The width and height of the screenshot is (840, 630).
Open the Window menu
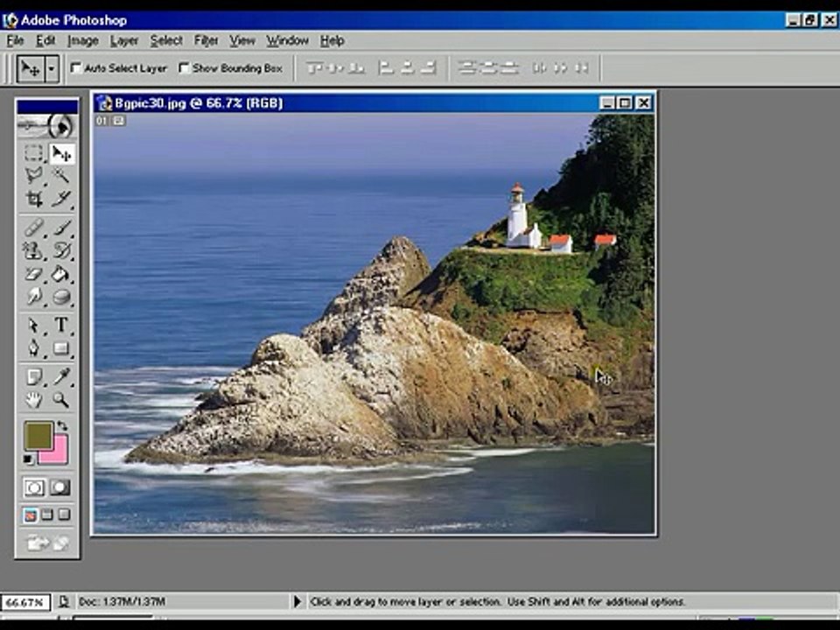pyautogui.click(x=287, y=41)
